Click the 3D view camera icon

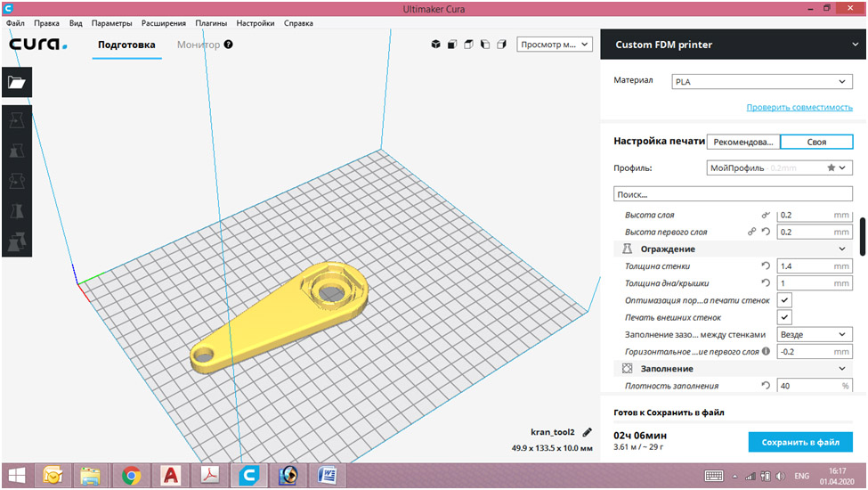click(436, 44)
